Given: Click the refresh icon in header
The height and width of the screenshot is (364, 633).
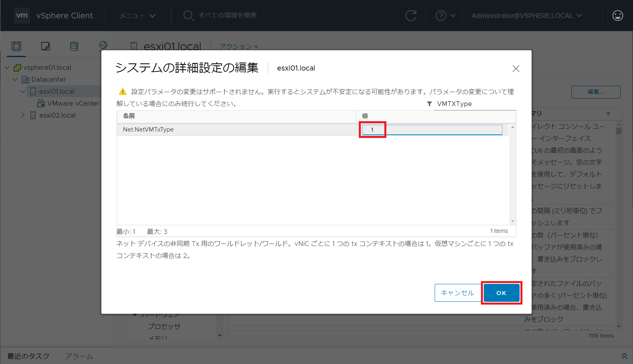Looking at the screenshot, I should 411,16.
